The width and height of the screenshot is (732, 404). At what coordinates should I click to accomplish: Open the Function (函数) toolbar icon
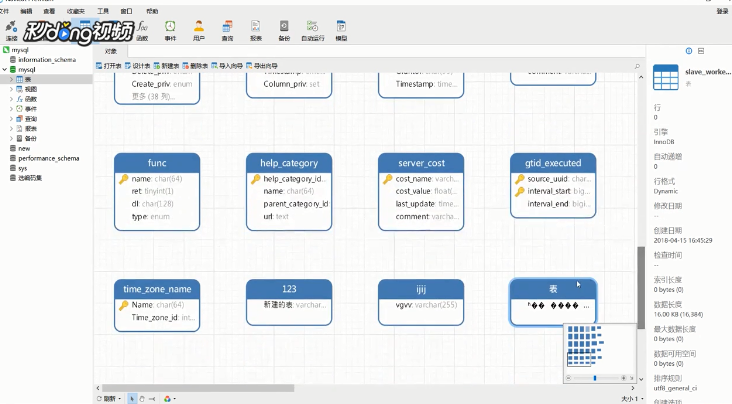[142, 31]
